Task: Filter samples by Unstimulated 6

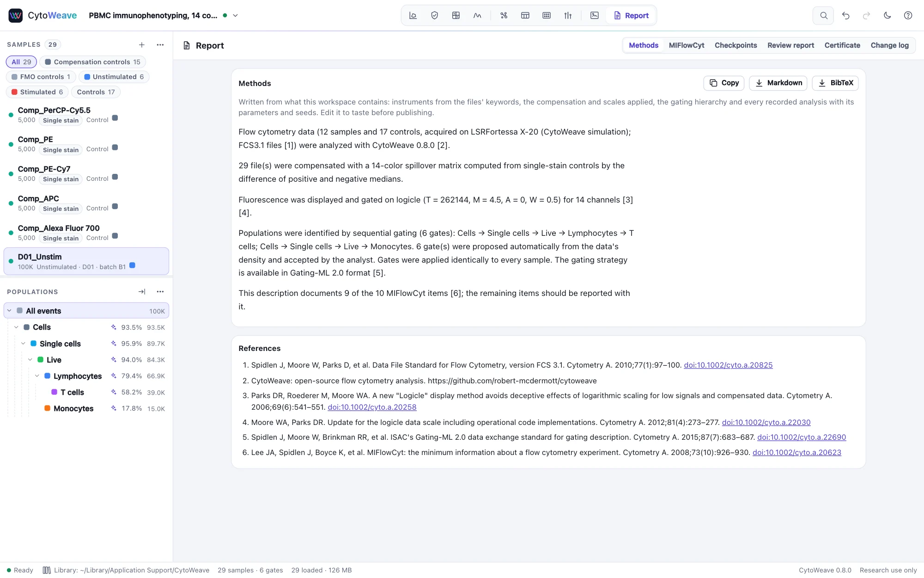Action: pos(114,77)
